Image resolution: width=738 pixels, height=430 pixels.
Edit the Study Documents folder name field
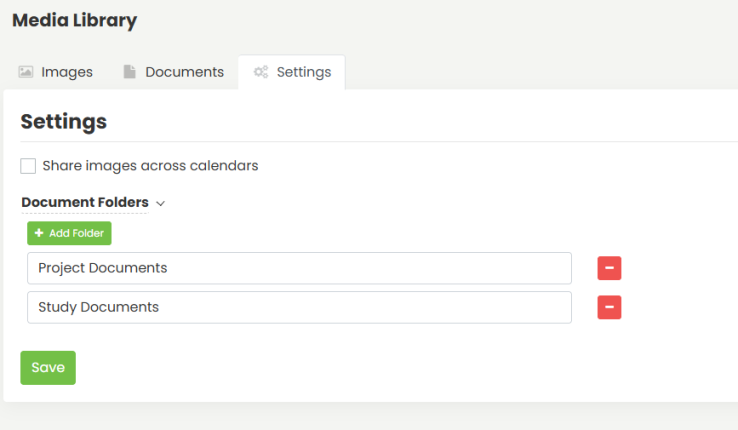coord(299,307)
